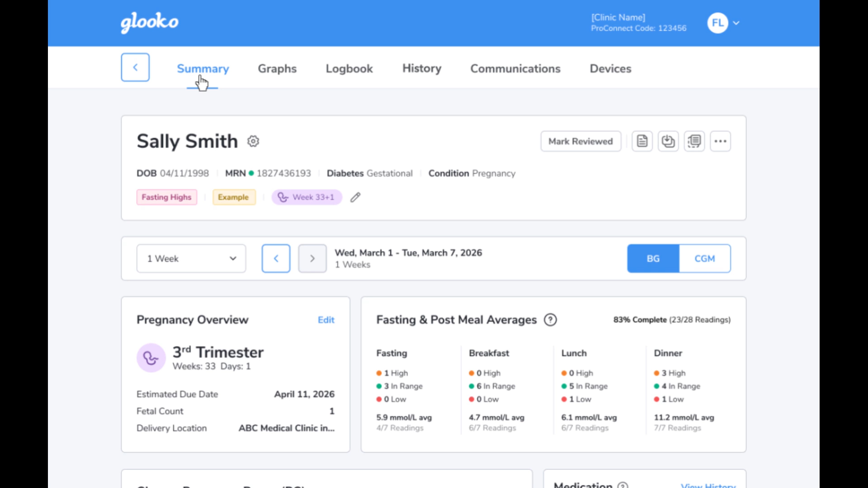Screen dimensions: 868x488
Task: Click the Mark Reviewed button
Action: (581, 141)
